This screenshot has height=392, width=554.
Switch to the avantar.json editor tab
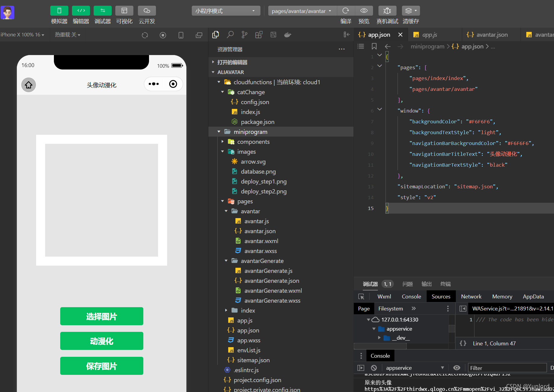[492, 35]
